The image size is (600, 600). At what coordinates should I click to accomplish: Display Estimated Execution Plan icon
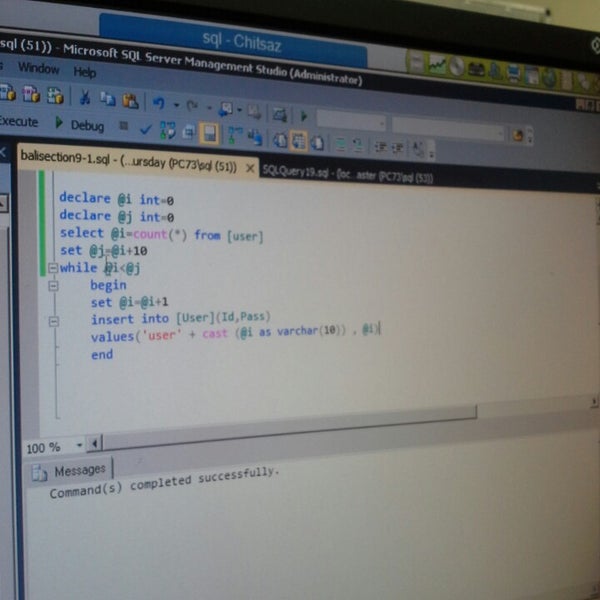coord(168,130)
